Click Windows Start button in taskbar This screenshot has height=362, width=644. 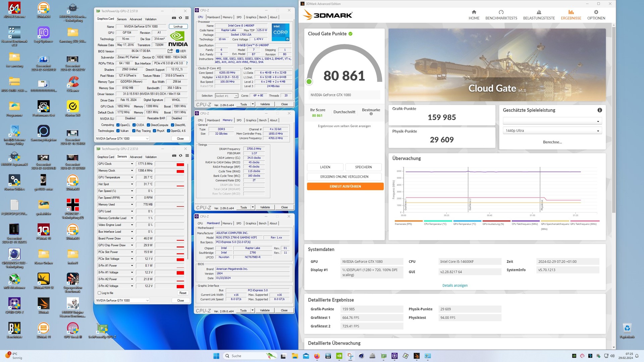click(216, 356)
